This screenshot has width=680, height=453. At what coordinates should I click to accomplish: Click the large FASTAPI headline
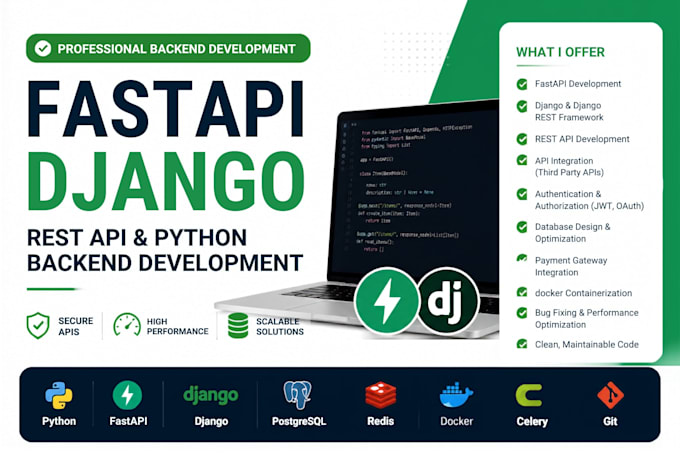pyautogui.click(x=166, y=109)
